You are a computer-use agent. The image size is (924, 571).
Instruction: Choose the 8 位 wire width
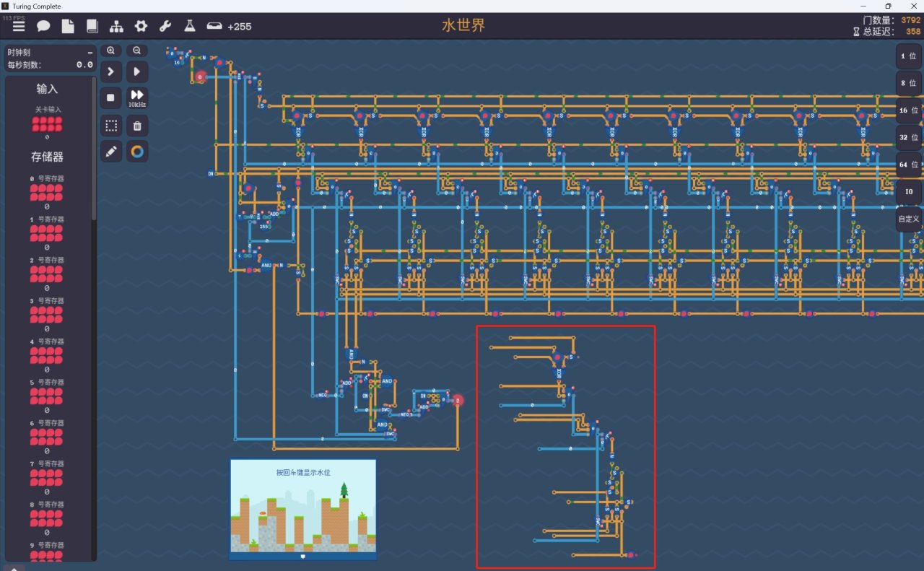click(909, 83)
